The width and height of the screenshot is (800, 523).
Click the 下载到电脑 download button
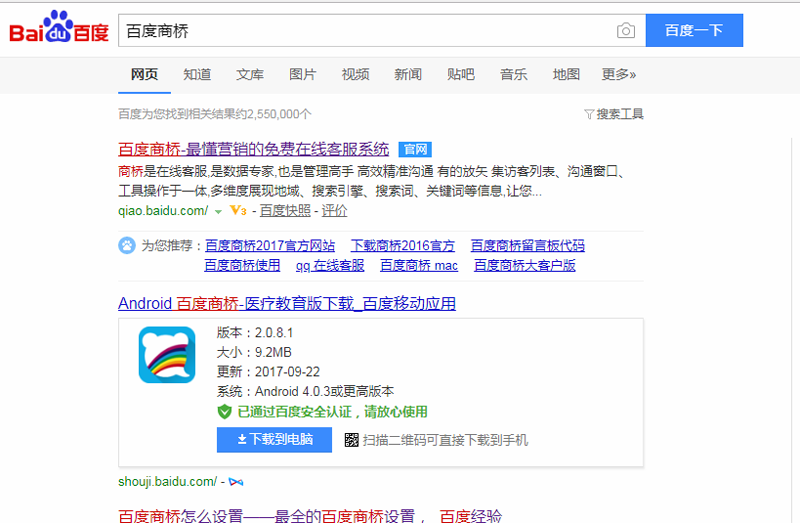pos(274,440)
